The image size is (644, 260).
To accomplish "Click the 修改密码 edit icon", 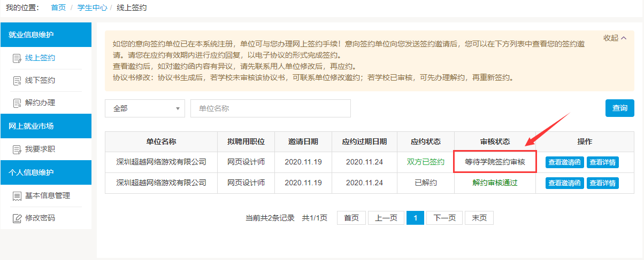I will coord(17,218).
